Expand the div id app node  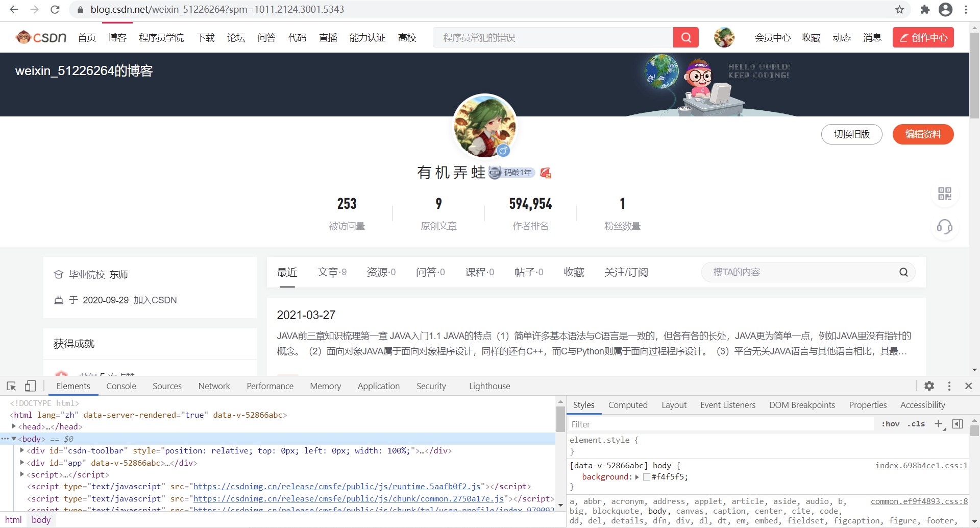[x=22, y=463]
